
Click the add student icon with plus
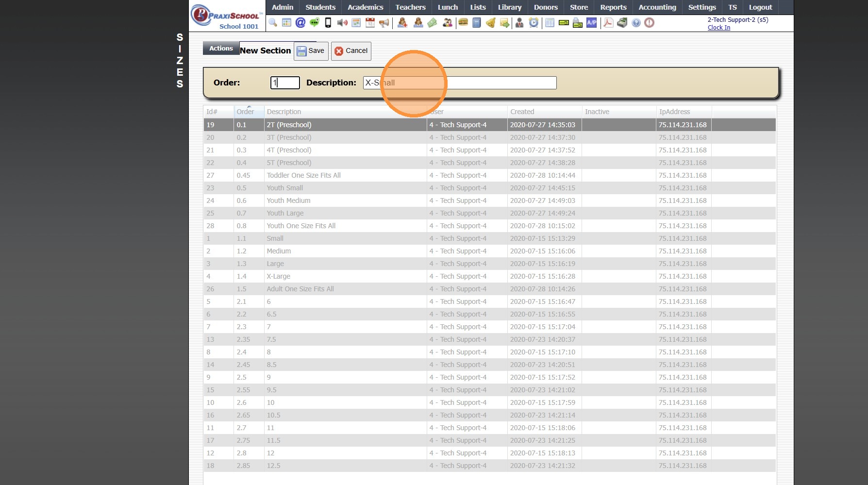pyautogui.click(x=402, y=23)
